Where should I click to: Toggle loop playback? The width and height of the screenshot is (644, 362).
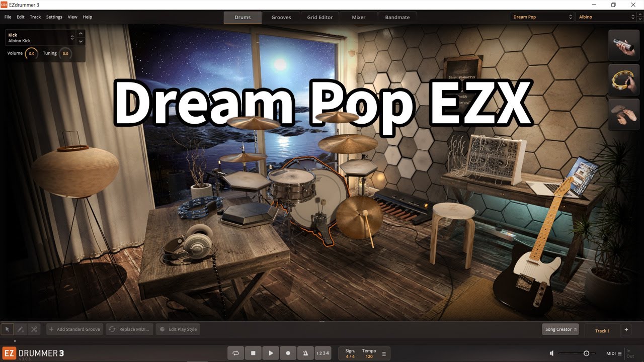(235, 353)
